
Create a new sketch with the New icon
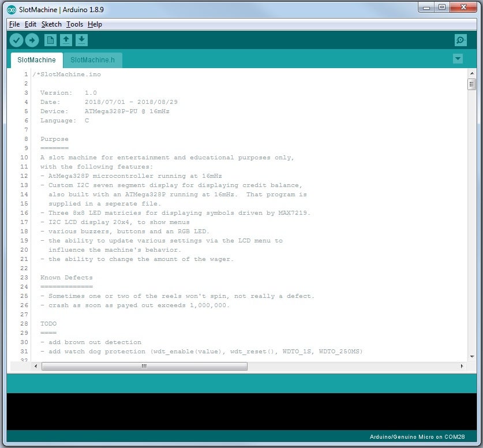point(50,40)
